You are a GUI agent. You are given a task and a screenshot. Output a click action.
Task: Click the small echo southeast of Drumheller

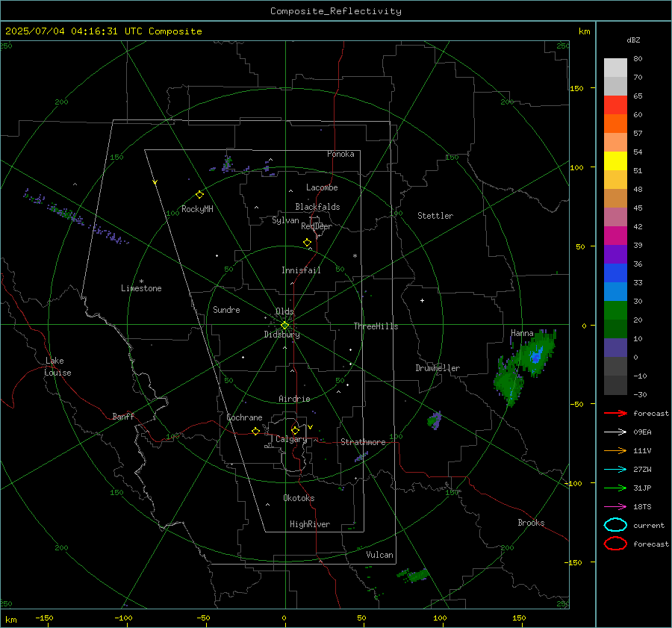point(435,420)
